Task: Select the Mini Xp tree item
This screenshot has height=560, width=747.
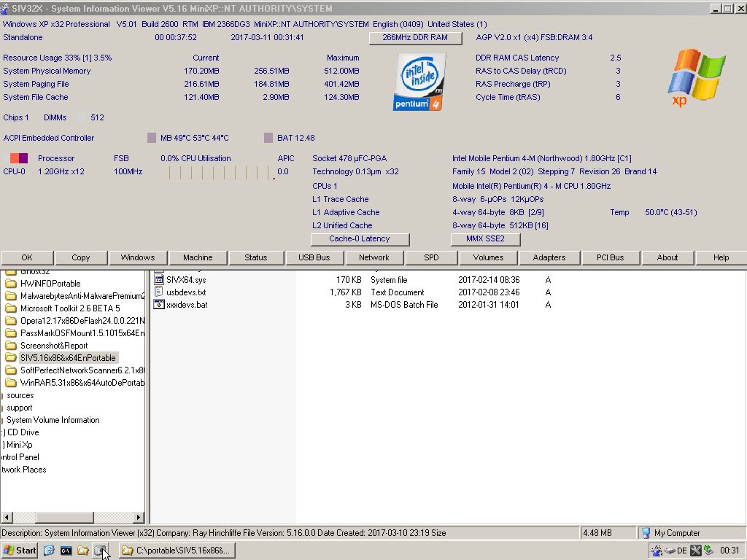Action: tap(18, 445)
